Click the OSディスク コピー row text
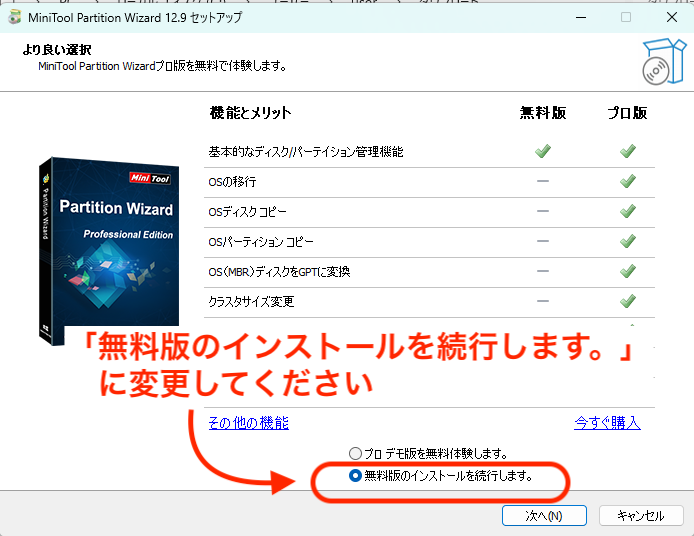 [x=247, y=212]
